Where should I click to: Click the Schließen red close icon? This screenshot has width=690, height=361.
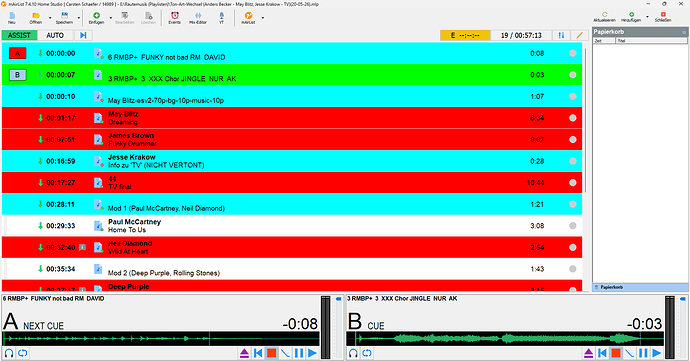tap(663, 15)
